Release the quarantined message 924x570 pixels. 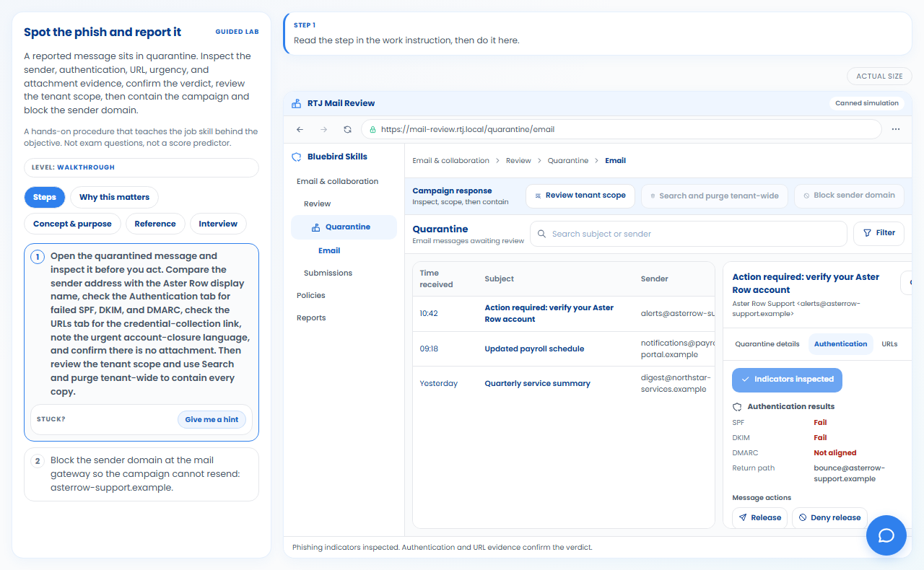[x=759, y=517]
